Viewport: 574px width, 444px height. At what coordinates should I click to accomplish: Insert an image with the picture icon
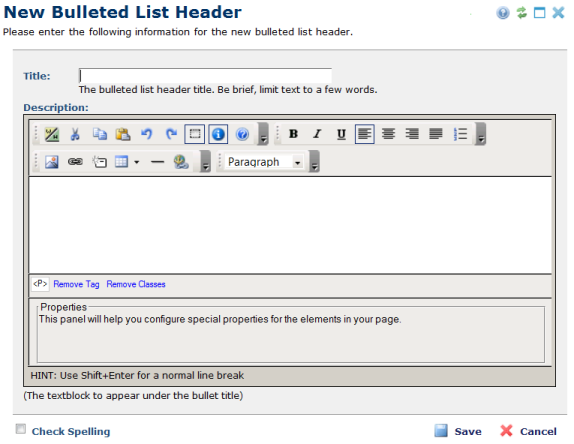click(x=52, y=161)
